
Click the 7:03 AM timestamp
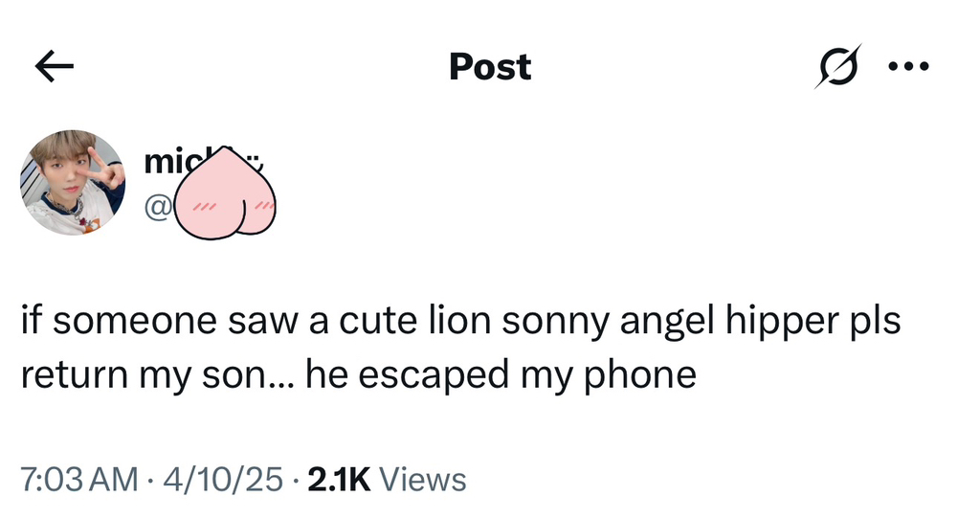[x=78, y=478]
